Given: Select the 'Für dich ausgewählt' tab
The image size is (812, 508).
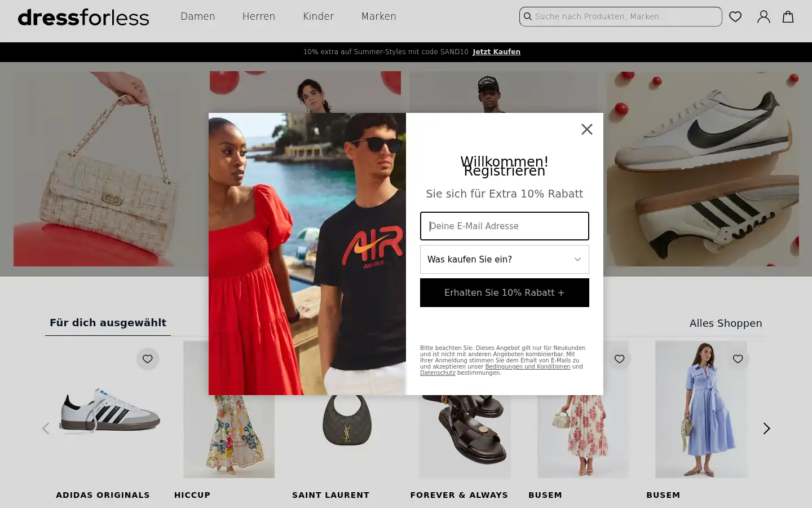Looking at the screenshot, I should 108,323.
